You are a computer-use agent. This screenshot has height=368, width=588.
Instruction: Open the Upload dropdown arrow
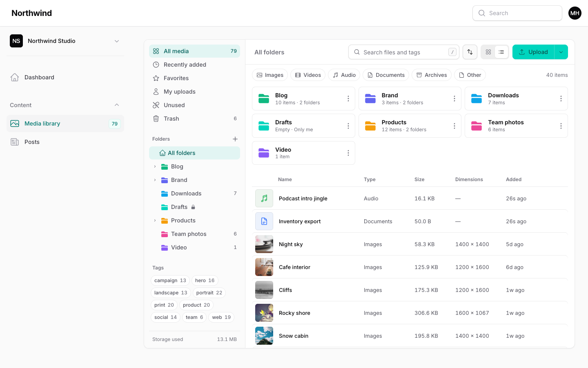coord(561,52)
